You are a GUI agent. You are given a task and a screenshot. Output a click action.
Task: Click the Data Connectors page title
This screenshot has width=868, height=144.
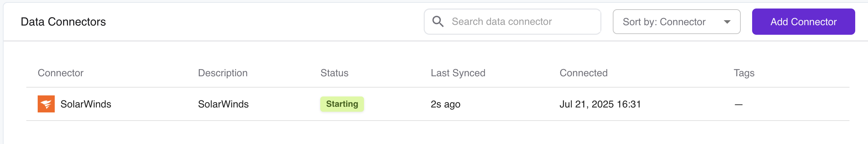click(63, 22)
